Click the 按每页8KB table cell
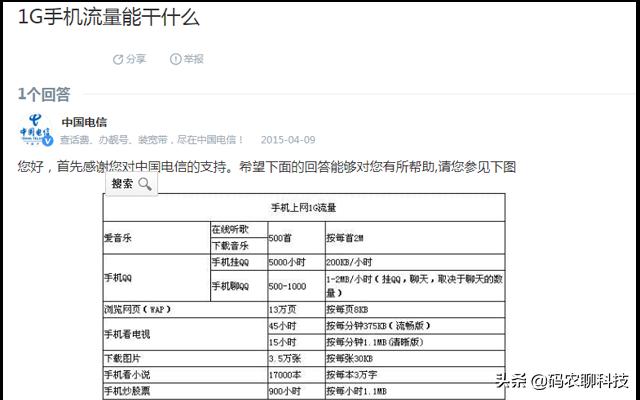Image resolution: width=640 pixels, height=400 pixels. pos(415,310)
